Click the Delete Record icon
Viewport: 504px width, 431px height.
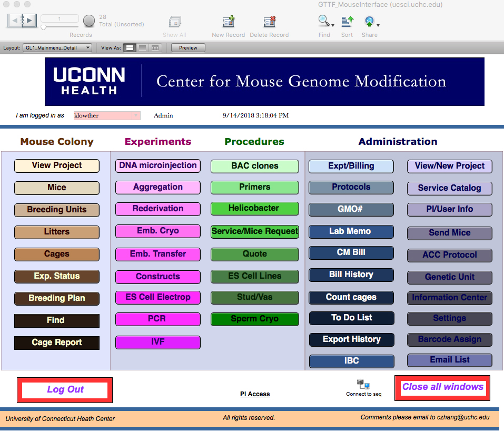point(270,22)
